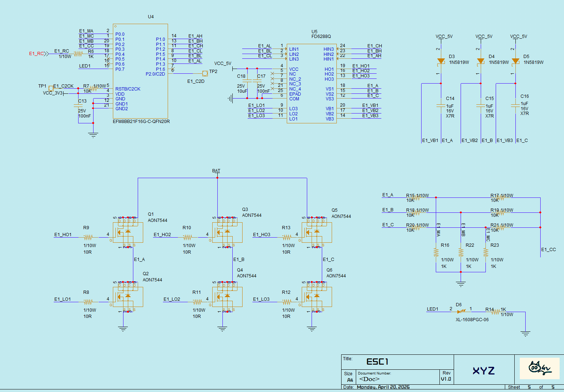Select the R23 1K resistor symbol

click(x=485, y=252)
